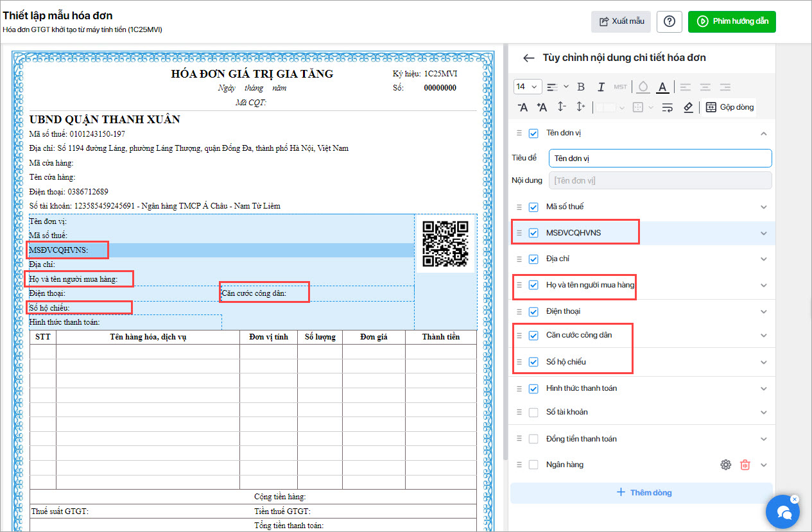Click the text wrap icon
This screenshot has height=532, width=812.
tap(667, 107)
